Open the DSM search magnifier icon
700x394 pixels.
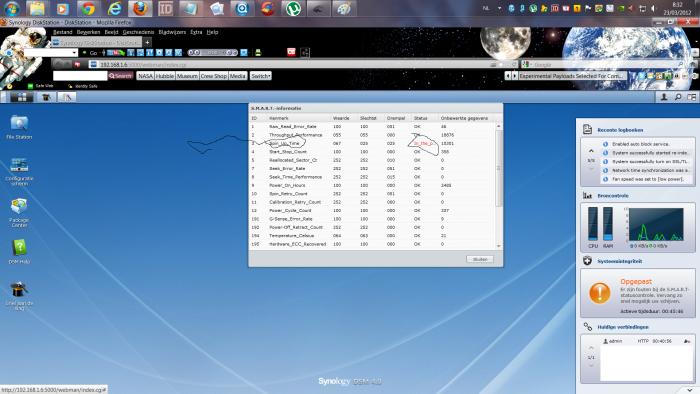tap(678, 97)
